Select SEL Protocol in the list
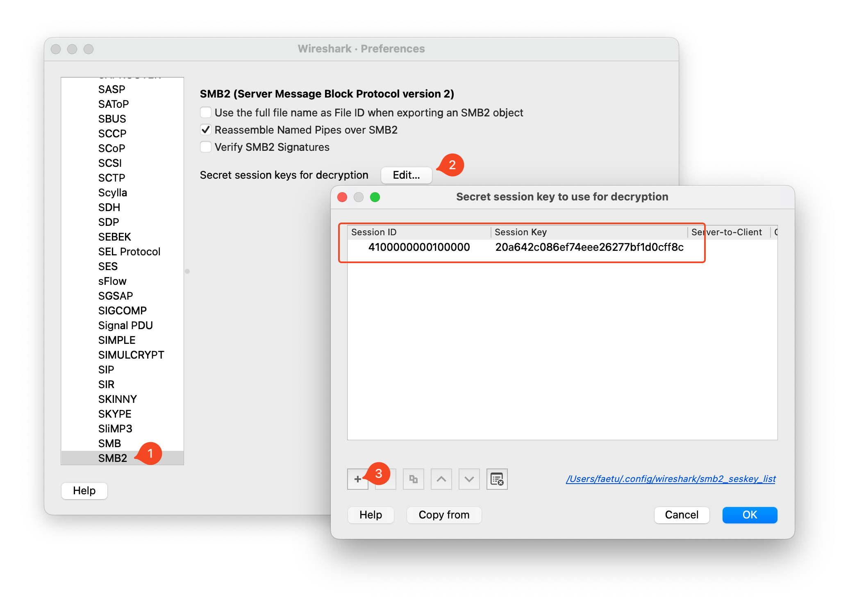 pyautogui.click(x=122, y=251)
